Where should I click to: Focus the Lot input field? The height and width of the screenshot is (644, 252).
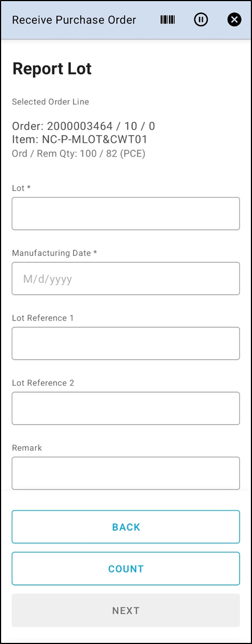coord(126,214)
